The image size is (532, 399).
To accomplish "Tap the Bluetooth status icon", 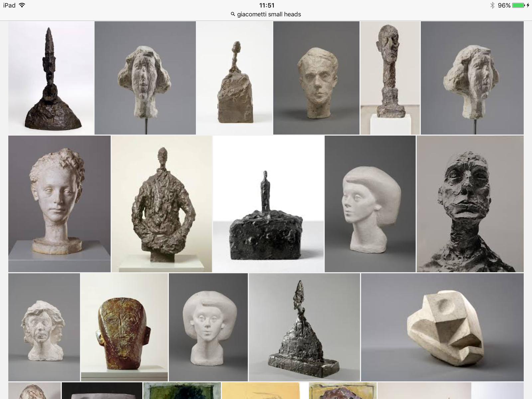I will (492, 5).
